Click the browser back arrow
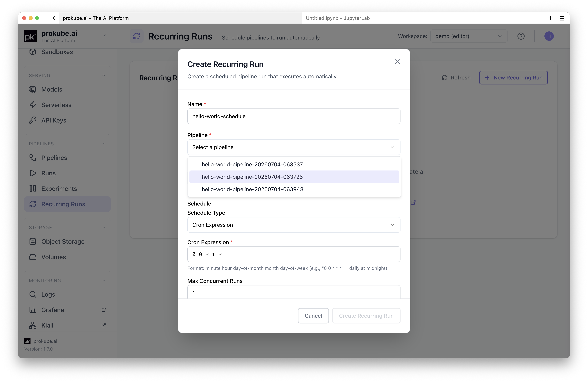Screen dimensions: 588x382 click(54, 18)
